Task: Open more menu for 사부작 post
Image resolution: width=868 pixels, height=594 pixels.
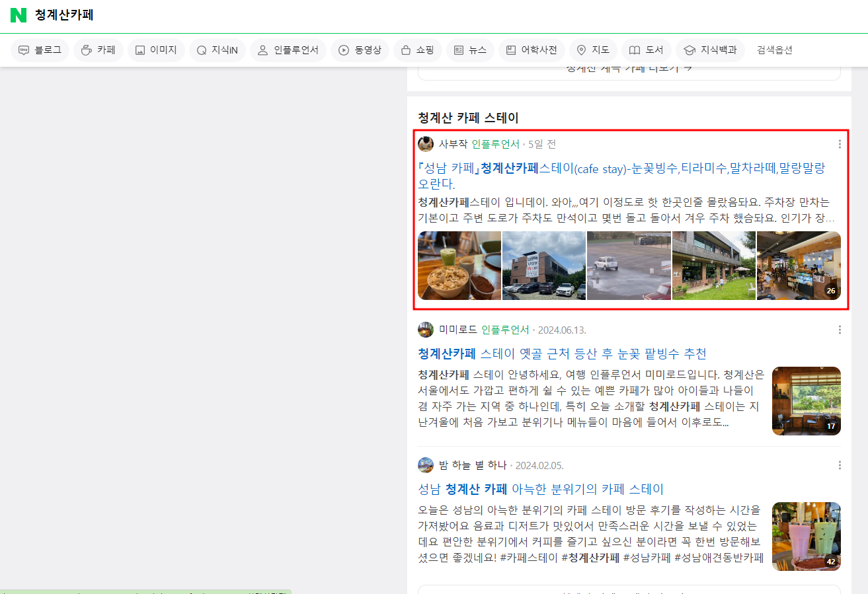Action: pos(840,144)
